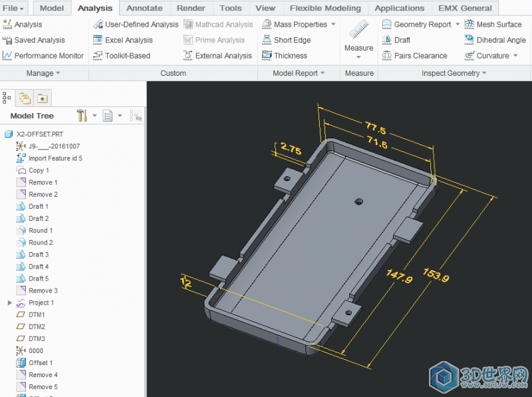This screenshot has height=397, width=532.
Task: Open the File menu
Action: 13,8
